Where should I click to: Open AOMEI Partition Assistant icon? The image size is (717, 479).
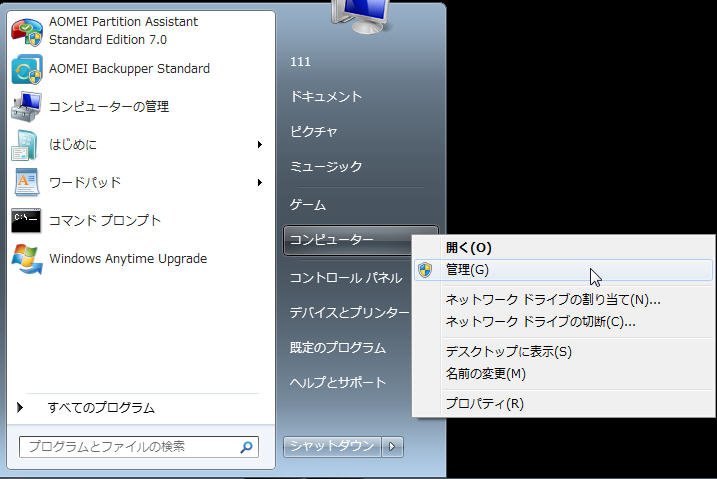point(27,32)
